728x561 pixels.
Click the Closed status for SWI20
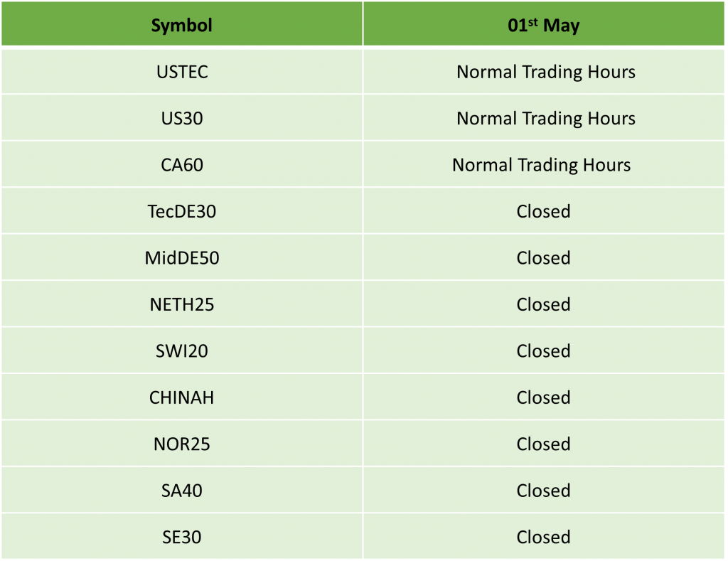pyautogui.click(x=544, y=351)
